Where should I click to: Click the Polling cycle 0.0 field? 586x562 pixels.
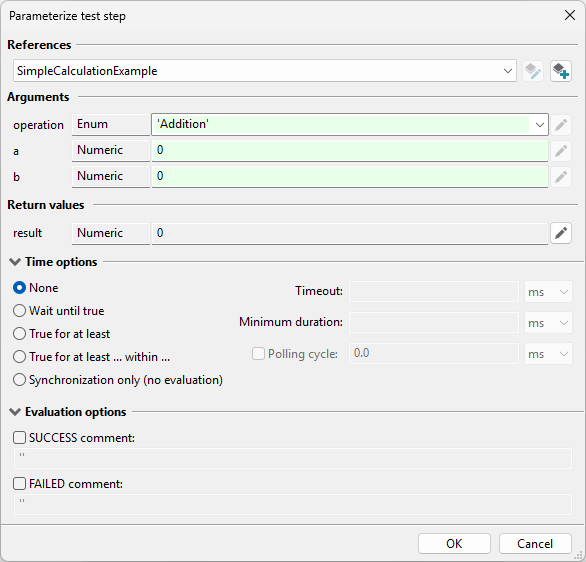pos(434,354)
